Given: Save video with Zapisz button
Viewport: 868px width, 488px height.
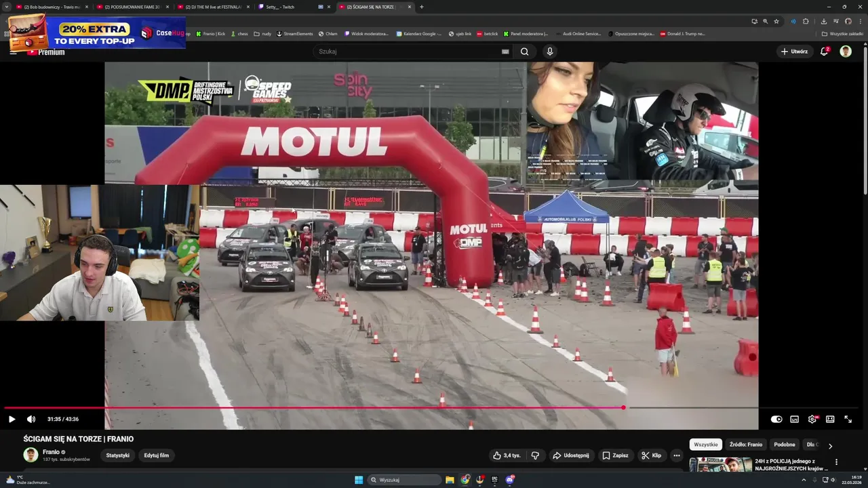Looking at the screenshot, I should coord(616,455).
